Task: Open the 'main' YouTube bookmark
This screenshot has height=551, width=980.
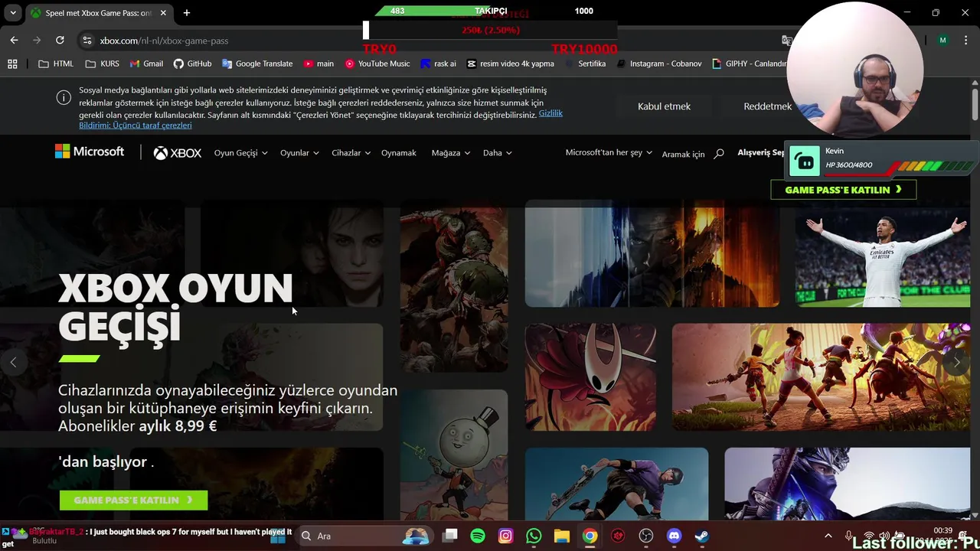Action: (318, 64)
